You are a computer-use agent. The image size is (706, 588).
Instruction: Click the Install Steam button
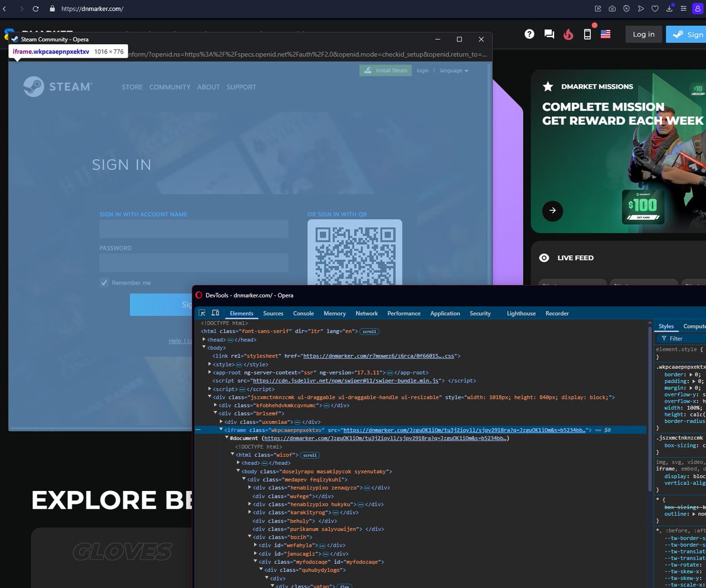pyautogui.click(x=385, y=71)
